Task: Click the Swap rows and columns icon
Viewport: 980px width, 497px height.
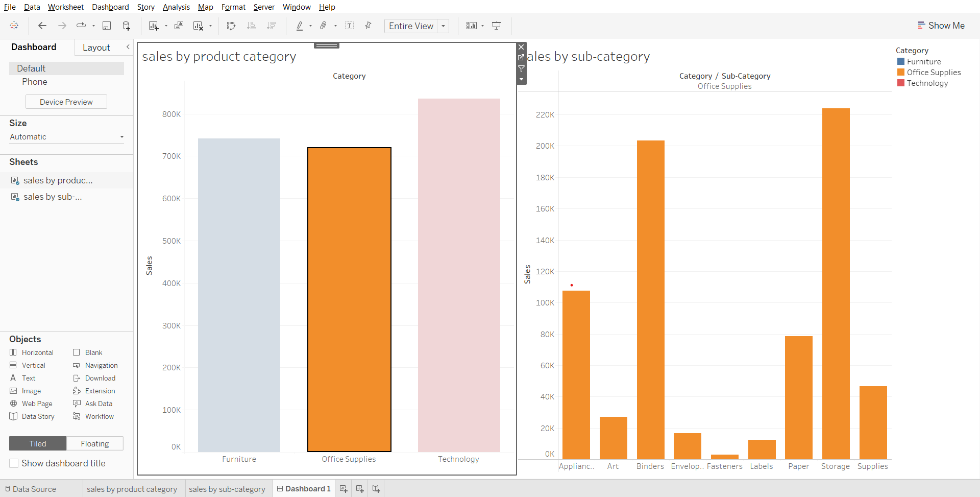Action: [x=231, y=26]
